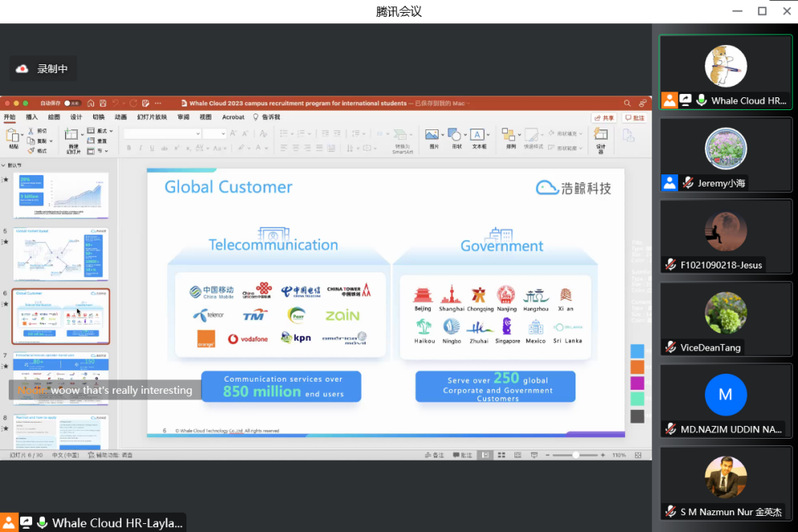Start Slide Show icon in status bar
Viewport: 798px width, 532px height.
pos(534,455)
